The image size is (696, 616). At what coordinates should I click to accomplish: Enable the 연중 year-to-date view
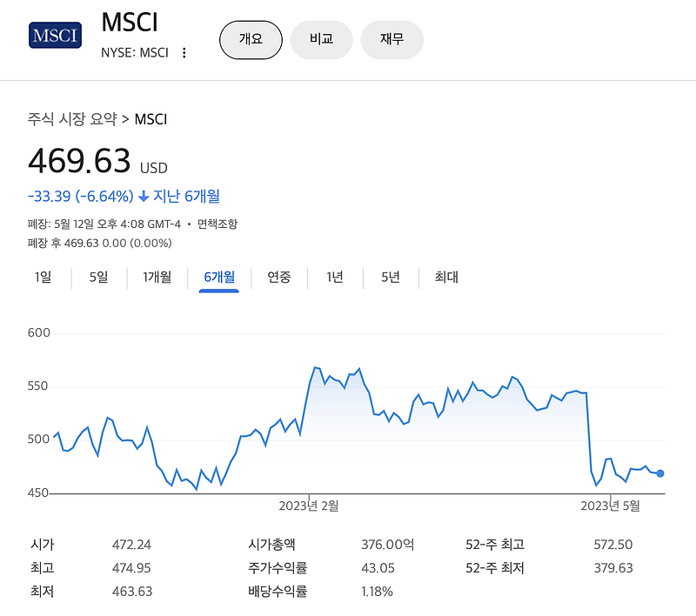click(279, 277)
